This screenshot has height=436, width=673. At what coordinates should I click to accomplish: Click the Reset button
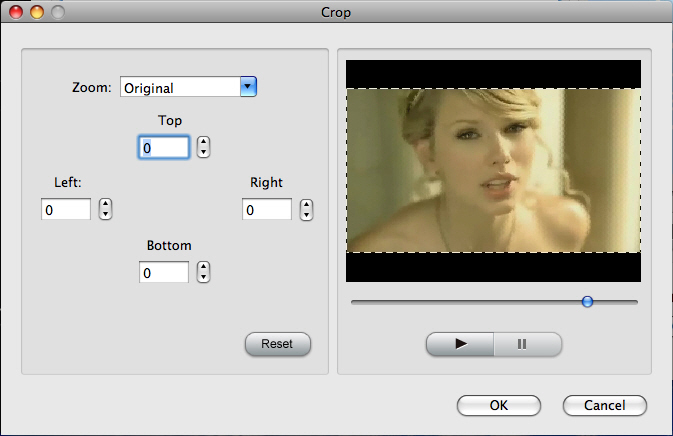[x=278, y=344]
